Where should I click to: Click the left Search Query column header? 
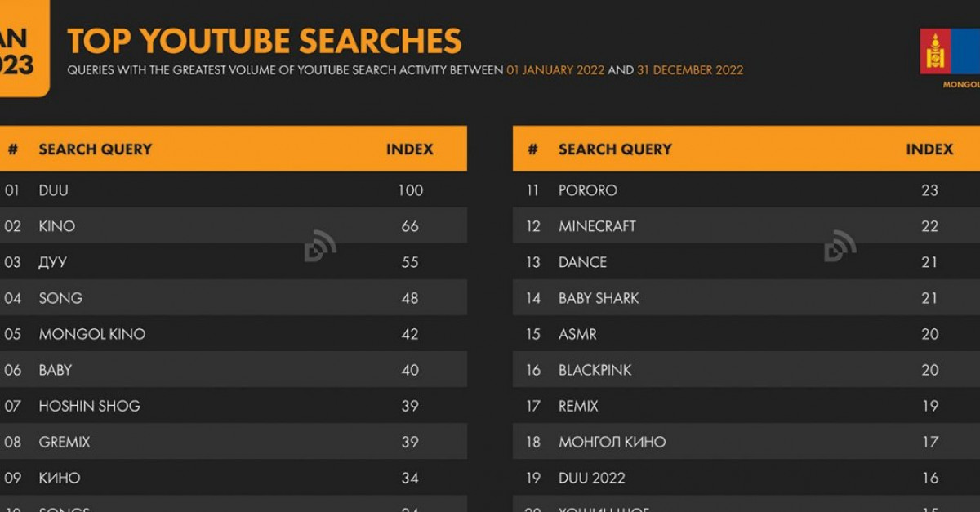tap(96, 149)
